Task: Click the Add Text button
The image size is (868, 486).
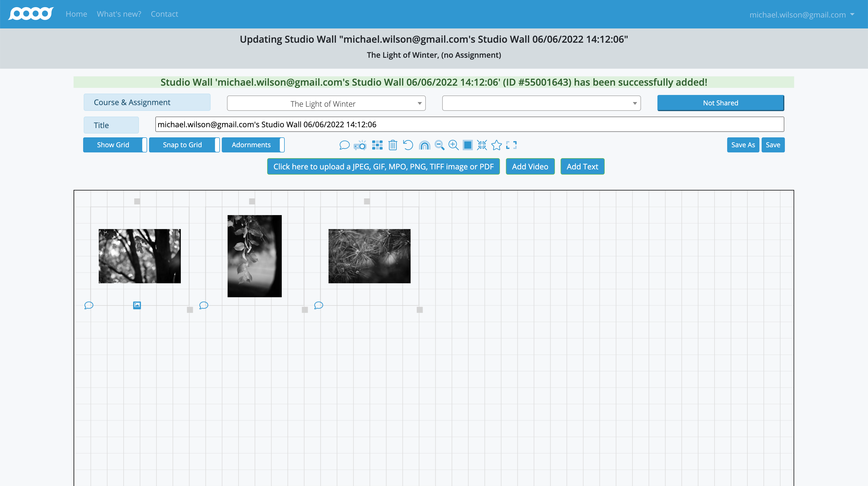Action: [582, 166]
